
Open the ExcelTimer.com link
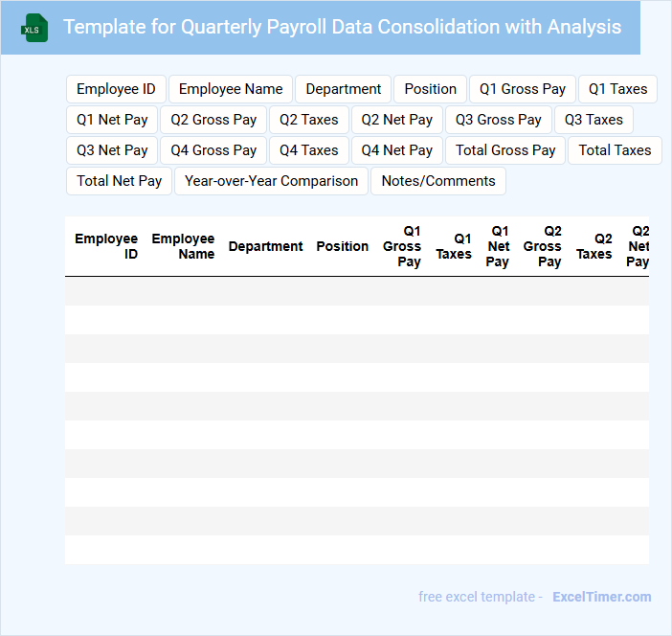pos(601,597)
